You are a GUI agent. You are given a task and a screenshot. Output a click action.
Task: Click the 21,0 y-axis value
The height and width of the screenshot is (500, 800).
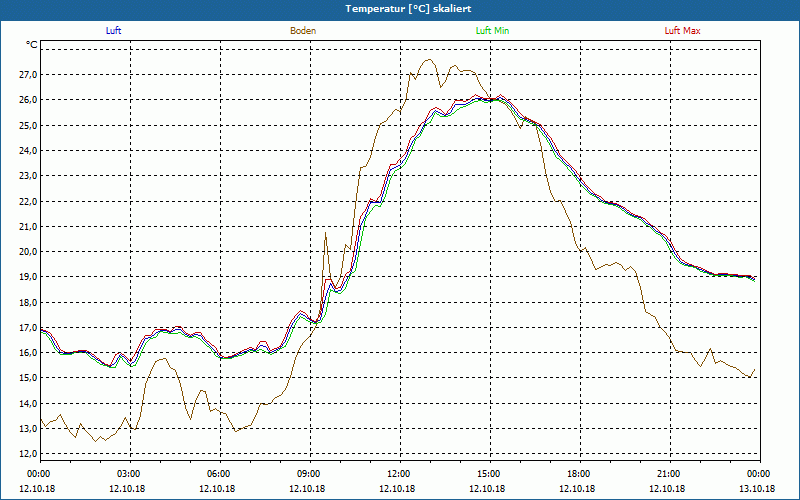tap(28, 227)
